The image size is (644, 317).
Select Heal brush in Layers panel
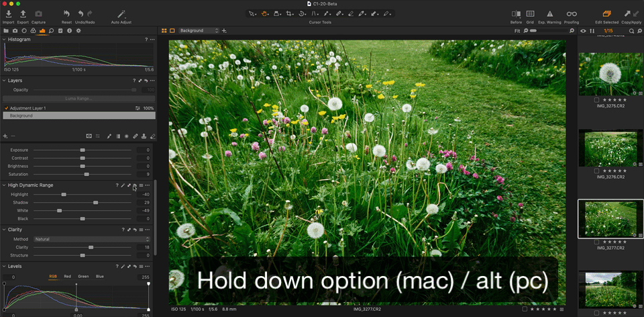(135, 136)
